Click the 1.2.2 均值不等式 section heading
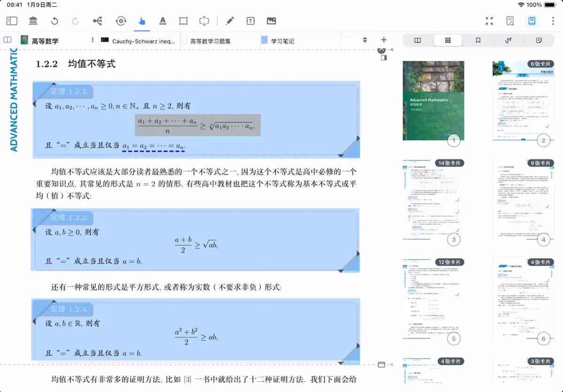563x392 pixels. tap(76, 64)
